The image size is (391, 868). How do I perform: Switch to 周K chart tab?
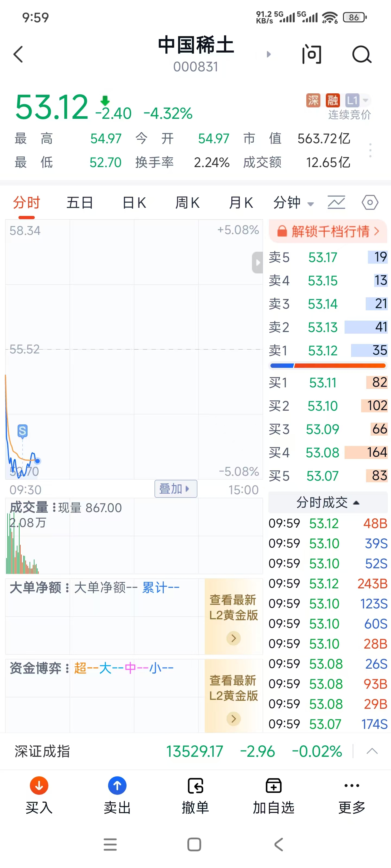[187, 203]
